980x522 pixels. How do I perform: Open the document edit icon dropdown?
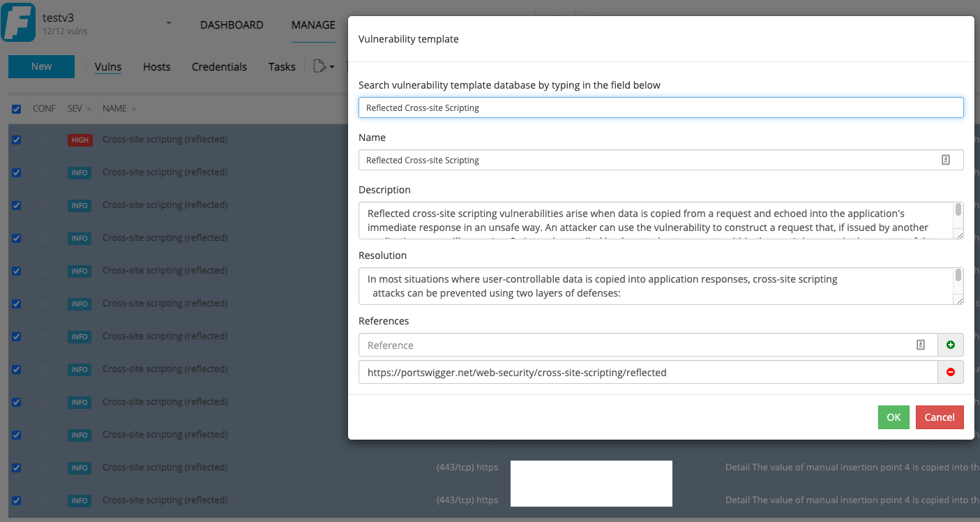point(324,67)
